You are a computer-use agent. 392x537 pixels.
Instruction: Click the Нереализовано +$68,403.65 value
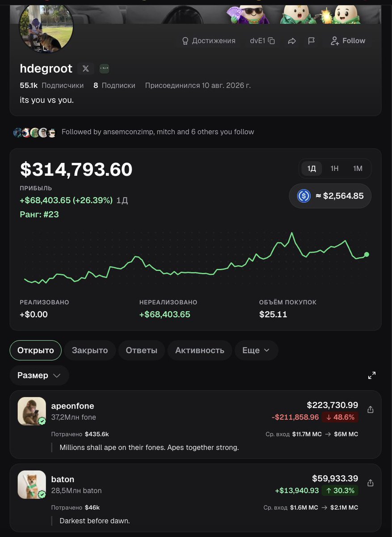pyautogui.click(x=165, y=315)
